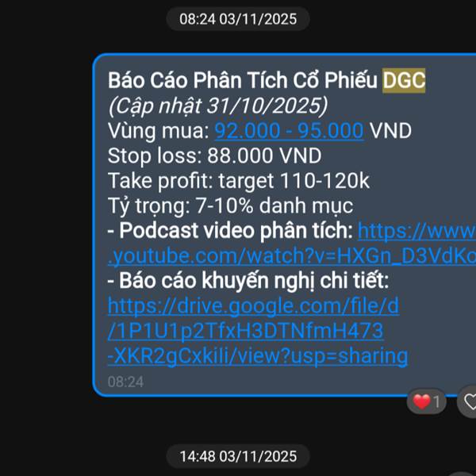Tap the outlined heart react button
Image resolution: width=476 pixels, height=476 pixels.
click(468, 401)
